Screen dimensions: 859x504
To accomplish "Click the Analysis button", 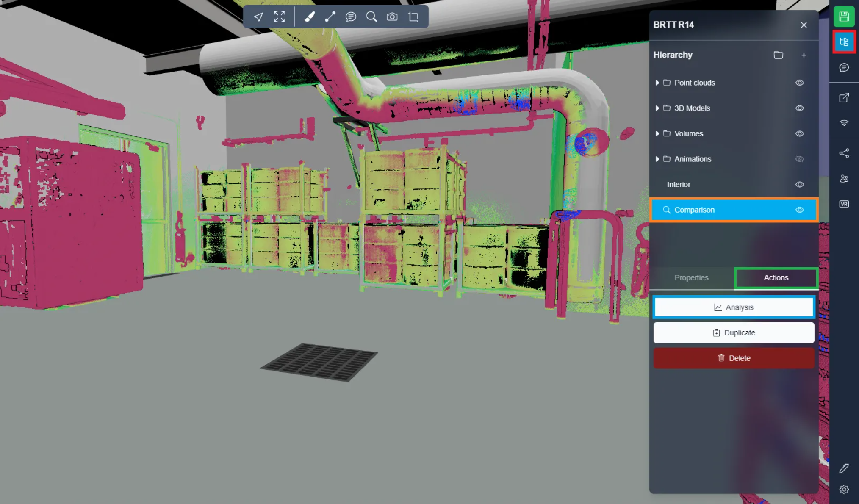I will [x=734, y=307].
